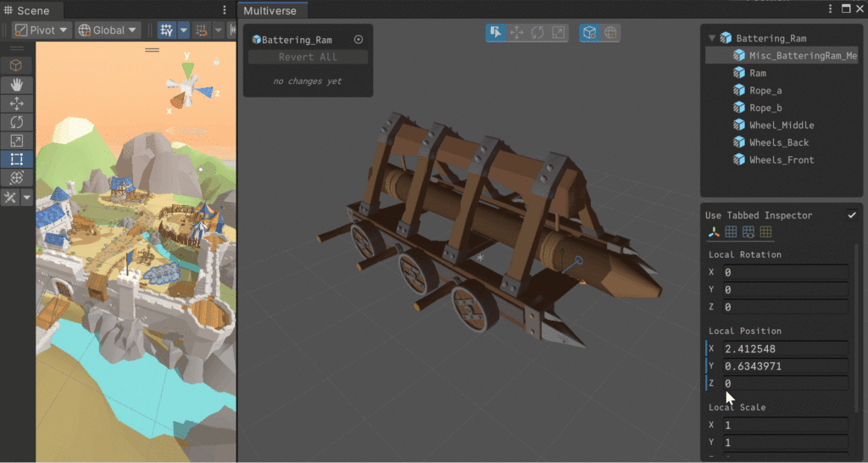Select the Rect tool in Scene toolbar
This screenshot has height=463, width=868.
tap(17, 159)
